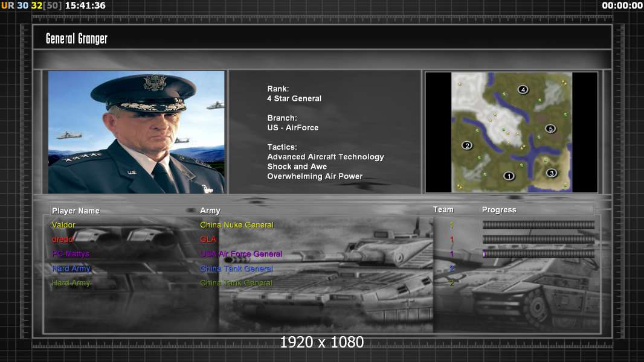Select start position 5 on the map
The image size is (644, 362).
point(550,129)
